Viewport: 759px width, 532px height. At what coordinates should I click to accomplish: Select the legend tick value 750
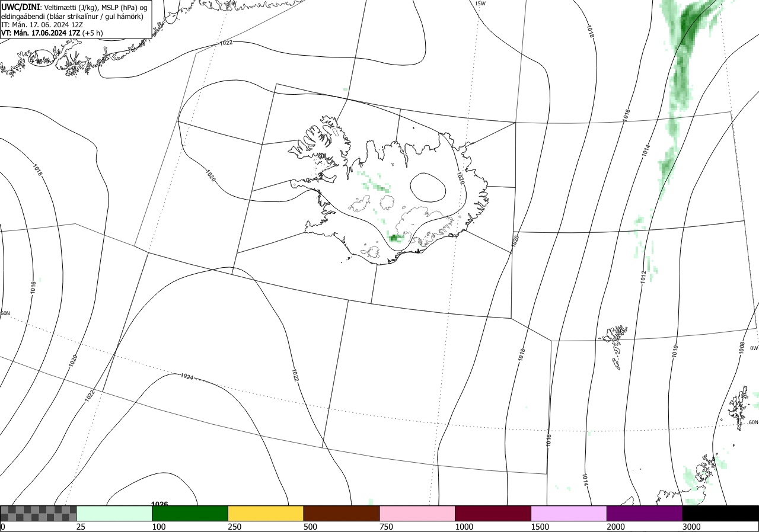(386, 527)
